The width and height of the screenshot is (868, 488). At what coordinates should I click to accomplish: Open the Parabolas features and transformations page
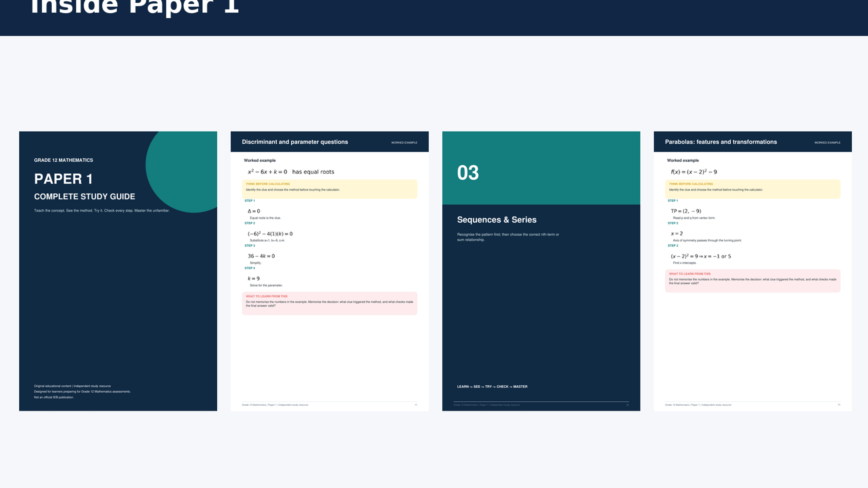pos(753,271)
